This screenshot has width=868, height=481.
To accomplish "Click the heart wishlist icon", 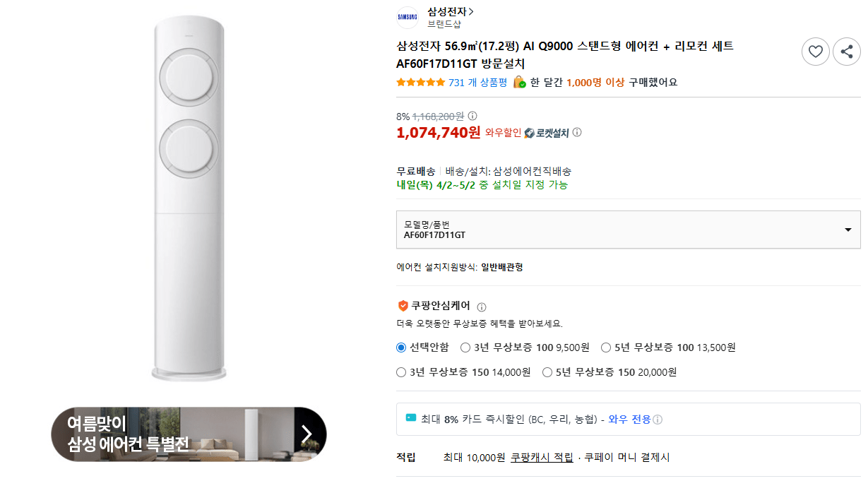I will click(x=816, y=52).
